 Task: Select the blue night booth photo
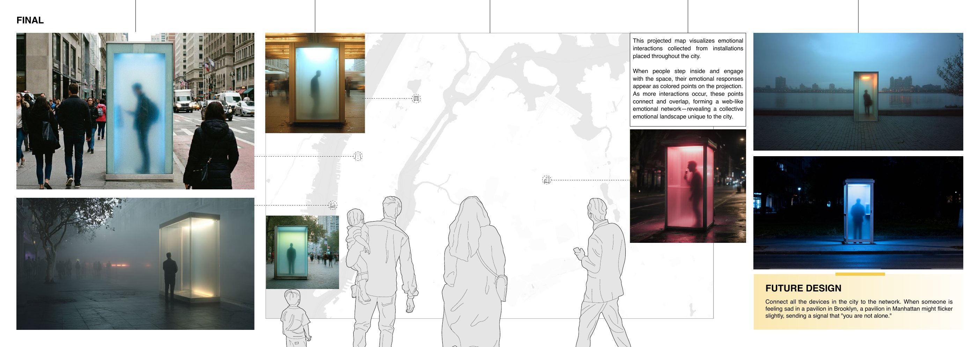click(x=858, y=212)
